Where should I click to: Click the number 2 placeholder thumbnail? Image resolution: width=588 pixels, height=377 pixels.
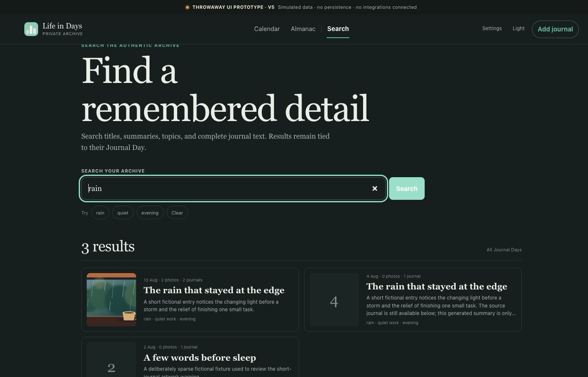point(111,360)
